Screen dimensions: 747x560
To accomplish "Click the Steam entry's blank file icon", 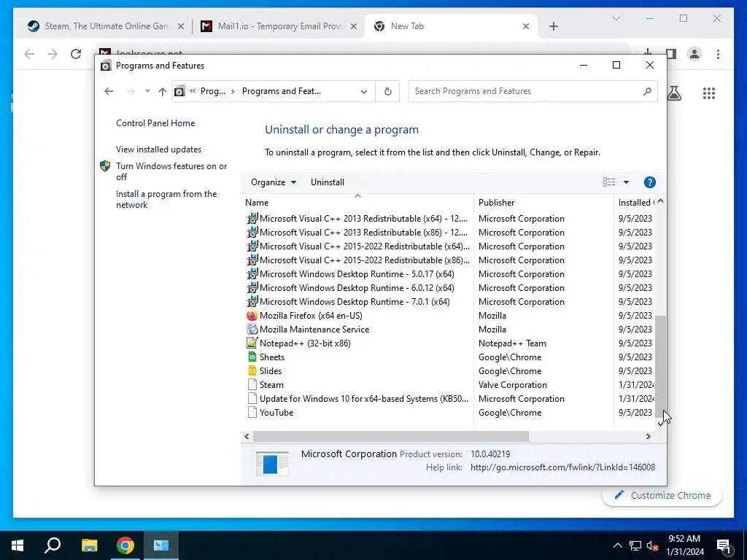I will coord(252,385).
